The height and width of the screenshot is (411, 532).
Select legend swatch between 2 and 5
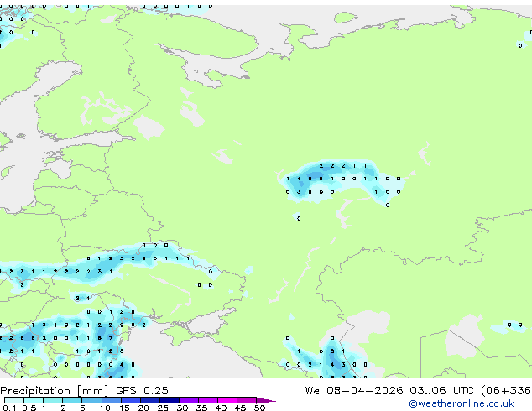tap(72, 400)
